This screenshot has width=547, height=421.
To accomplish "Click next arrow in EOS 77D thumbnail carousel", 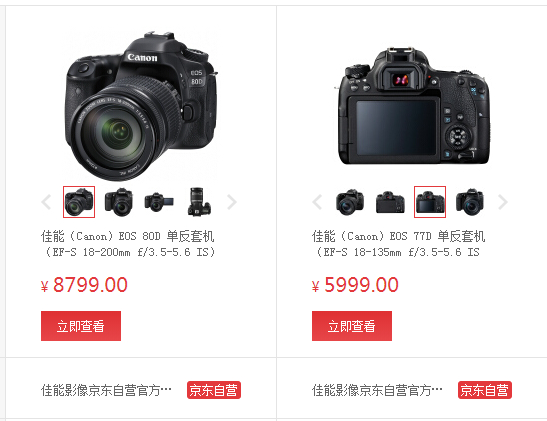I will click(503, 202).
